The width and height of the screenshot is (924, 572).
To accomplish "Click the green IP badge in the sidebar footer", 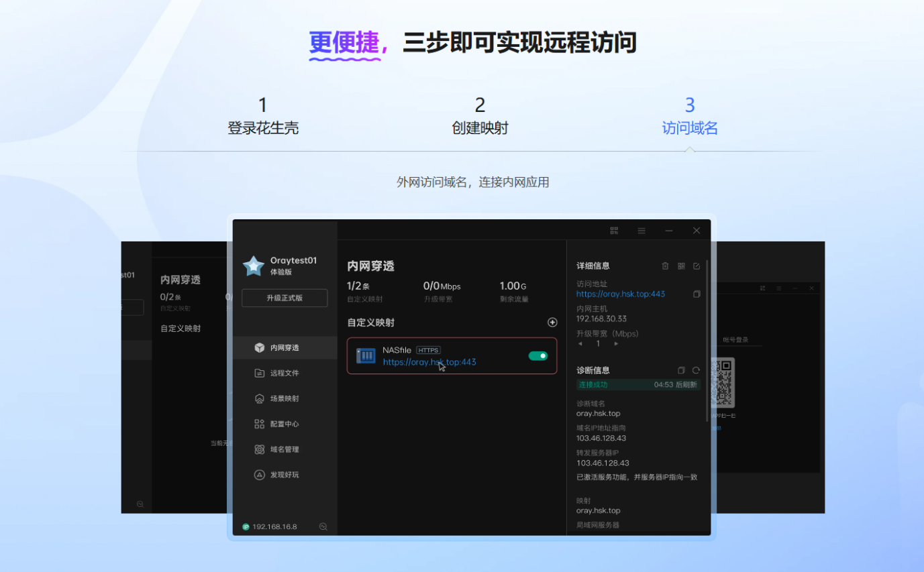I will [x=246, y=527].
